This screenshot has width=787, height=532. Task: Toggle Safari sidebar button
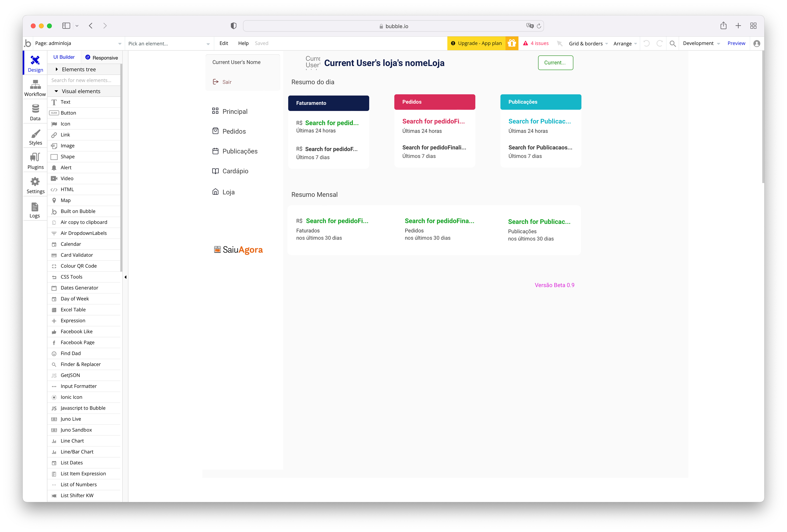66,26
